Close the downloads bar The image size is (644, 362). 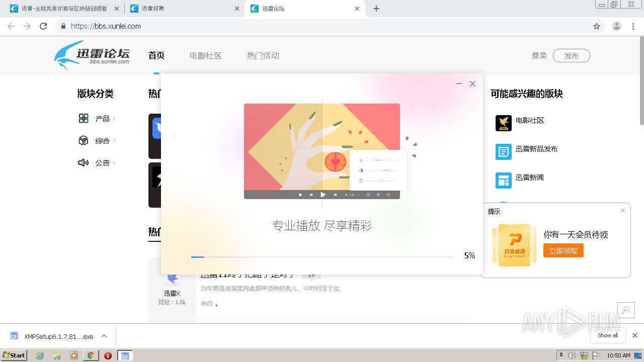click(x=635, y=335)
